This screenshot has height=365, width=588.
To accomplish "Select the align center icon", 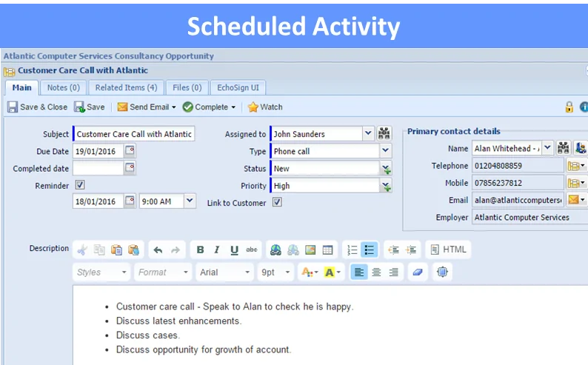I will [376, 272].
